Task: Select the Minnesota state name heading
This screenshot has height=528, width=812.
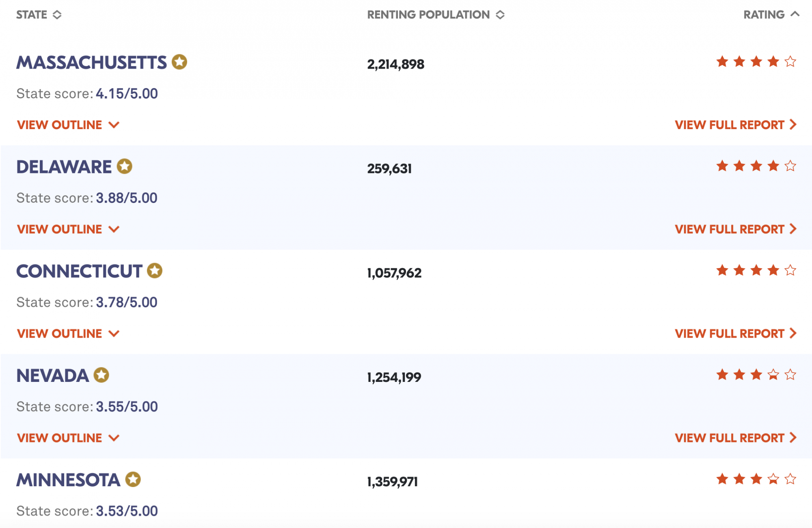Action: [x=68, y=480]
